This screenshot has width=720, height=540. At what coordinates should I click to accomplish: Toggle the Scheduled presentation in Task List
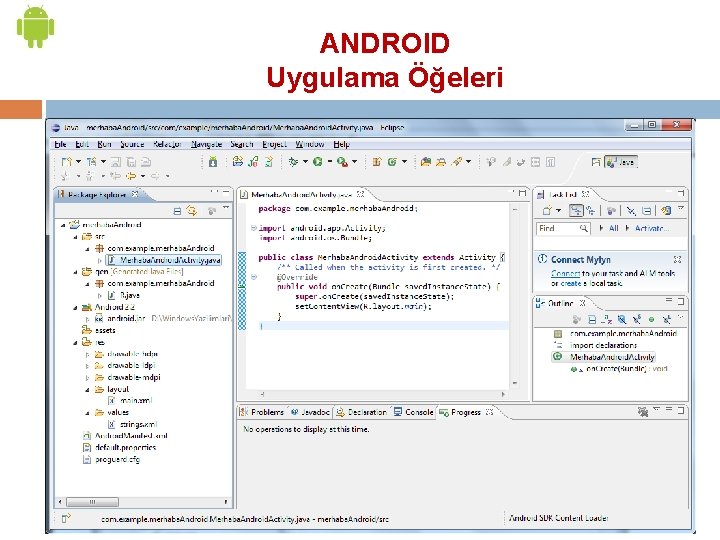[x=590, y=211]
